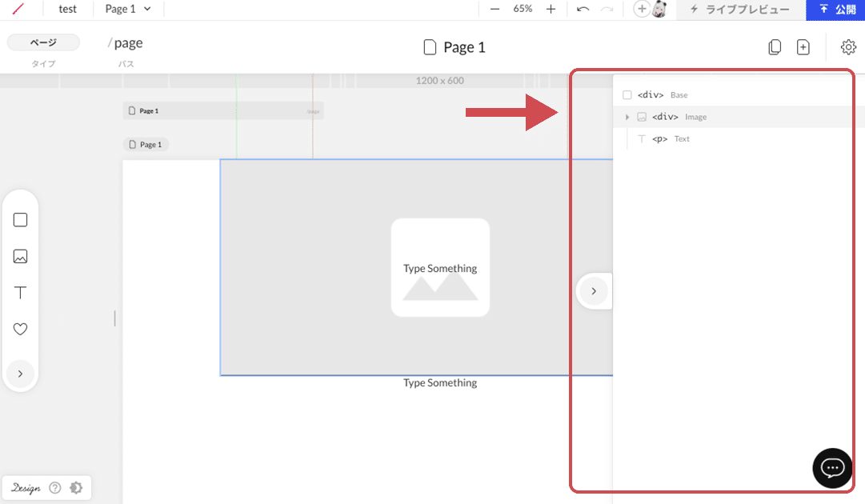Screen dimensions: 865x504
Task: Expand the <div> Image layer triangle
Action: [x=627, y=117]
